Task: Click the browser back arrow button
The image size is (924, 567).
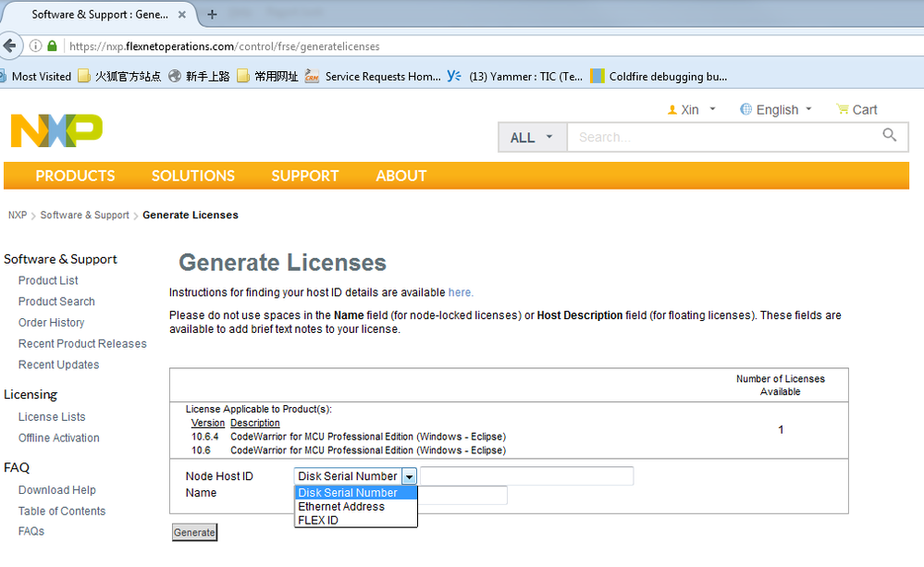Action: [x=9, y=46]
